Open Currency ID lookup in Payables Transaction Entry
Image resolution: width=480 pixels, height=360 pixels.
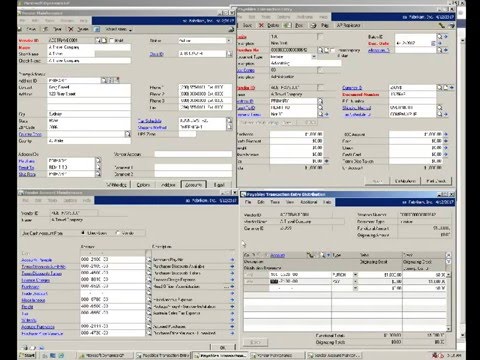[x=440, y=87]
